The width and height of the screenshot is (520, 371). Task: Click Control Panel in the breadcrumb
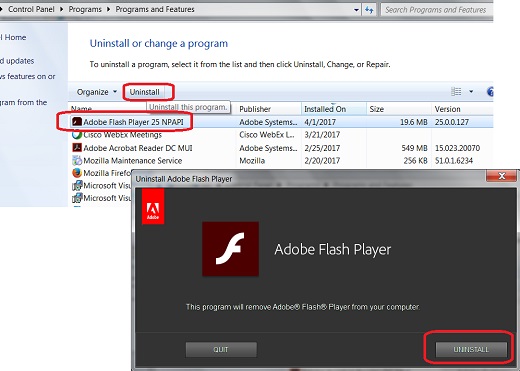(x=31, y=9)
